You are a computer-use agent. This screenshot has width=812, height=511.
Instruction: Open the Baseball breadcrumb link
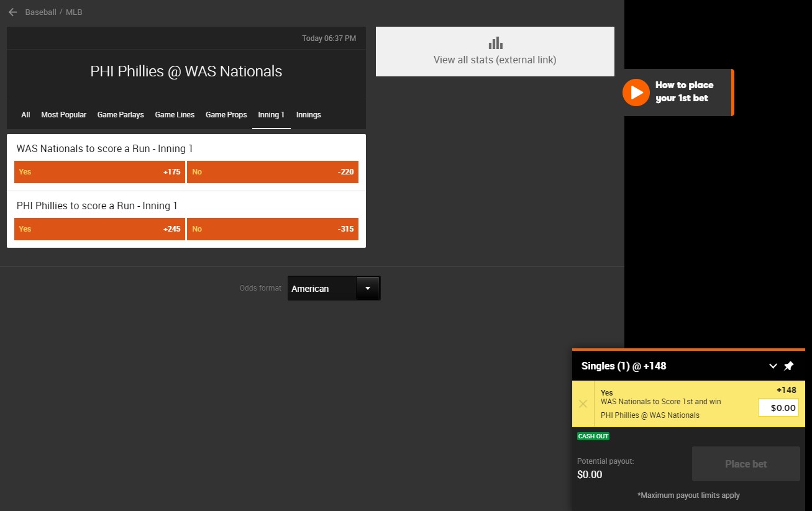pyautogui.click(x=40, y=12)
